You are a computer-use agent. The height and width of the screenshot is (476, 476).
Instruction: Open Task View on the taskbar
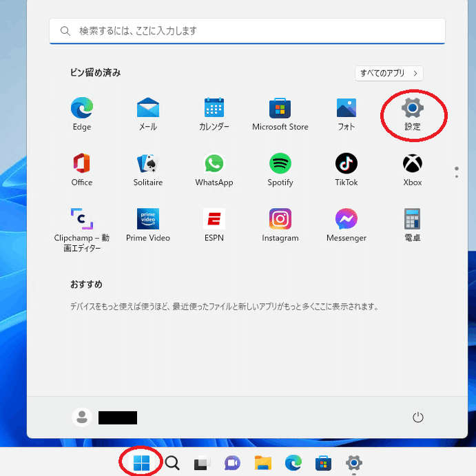[x=202, y=463]
